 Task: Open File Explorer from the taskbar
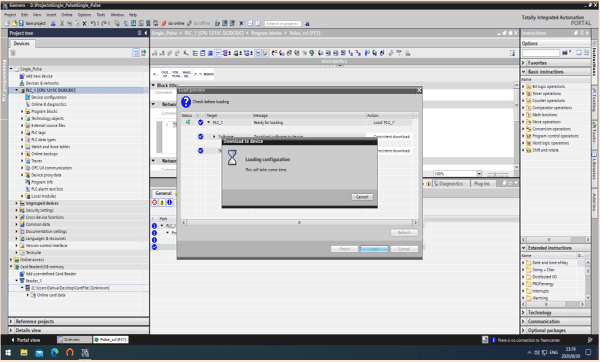[24, 352]
